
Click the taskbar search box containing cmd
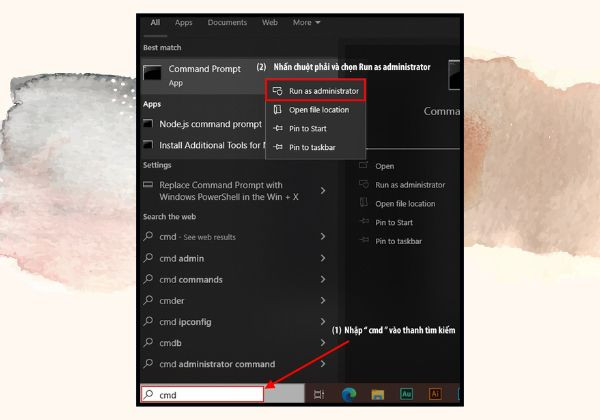tap(202, 394)
